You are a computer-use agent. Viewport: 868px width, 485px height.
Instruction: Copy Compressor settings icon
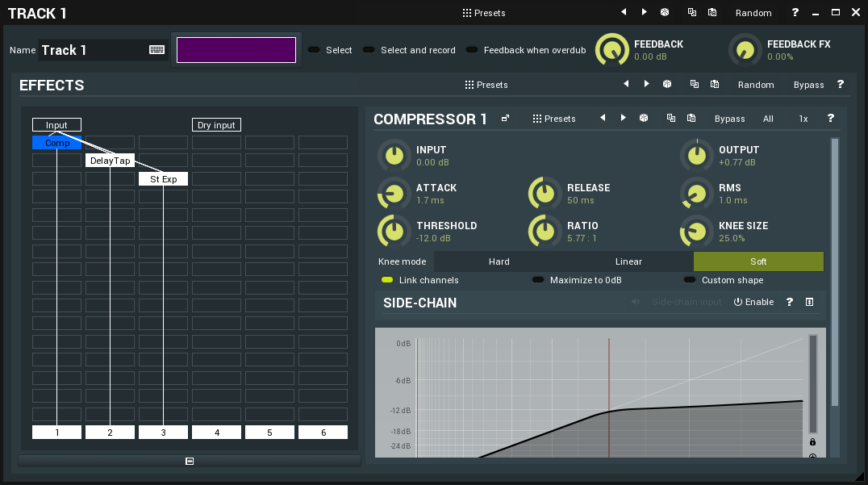coord(671,118)
